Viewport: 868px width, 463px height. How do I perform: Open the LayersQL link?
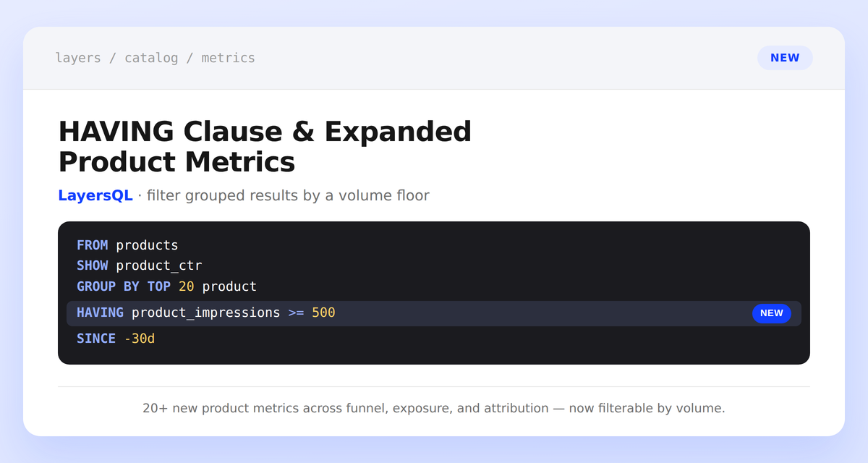tap(95, 195)
